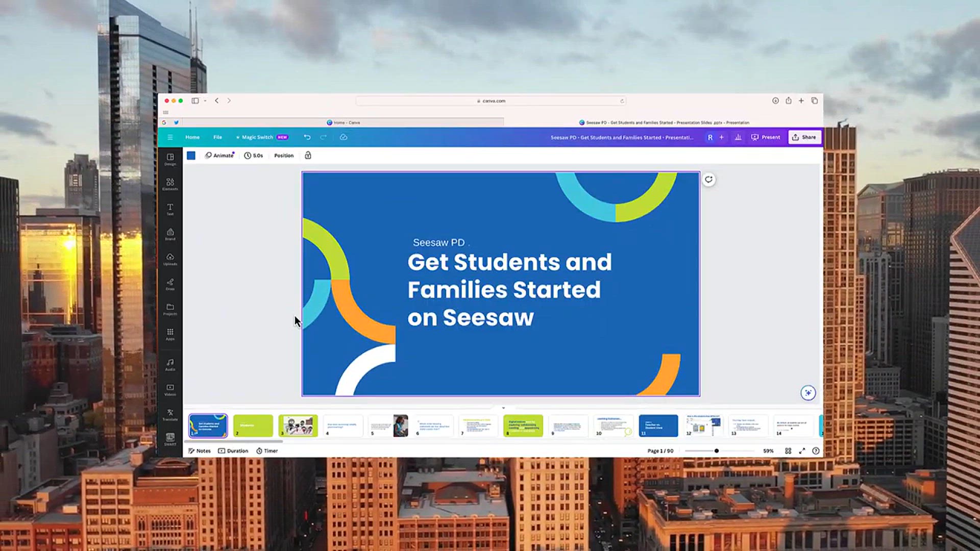Viewport: 980px width, 551px height.
Task: Open the 5.0s page duration
Action: coord(254,156)
